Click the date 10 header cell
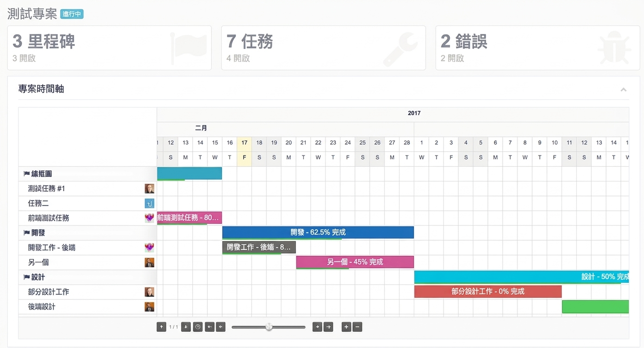 coord(555,143)
